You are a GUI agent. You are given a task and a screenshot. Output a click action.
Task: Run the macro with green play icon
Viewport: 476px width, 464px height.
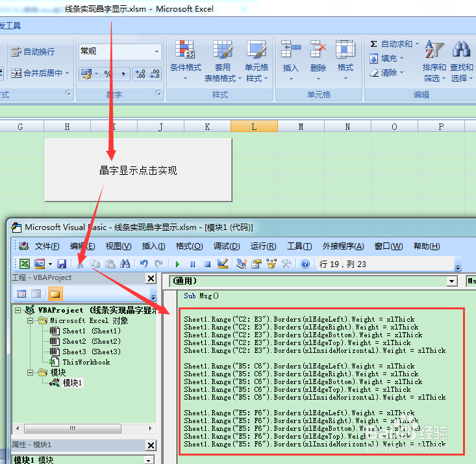(177, 264)
